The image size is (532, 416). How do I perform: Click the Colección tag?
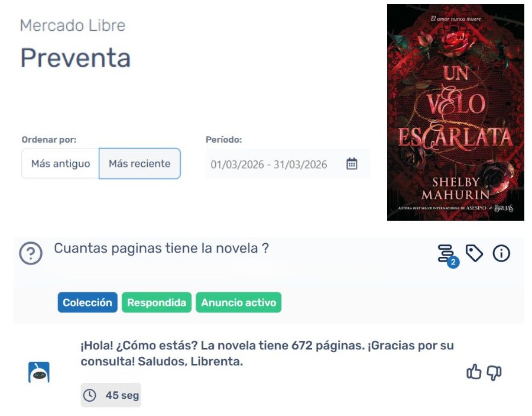[x=87, y=302]
